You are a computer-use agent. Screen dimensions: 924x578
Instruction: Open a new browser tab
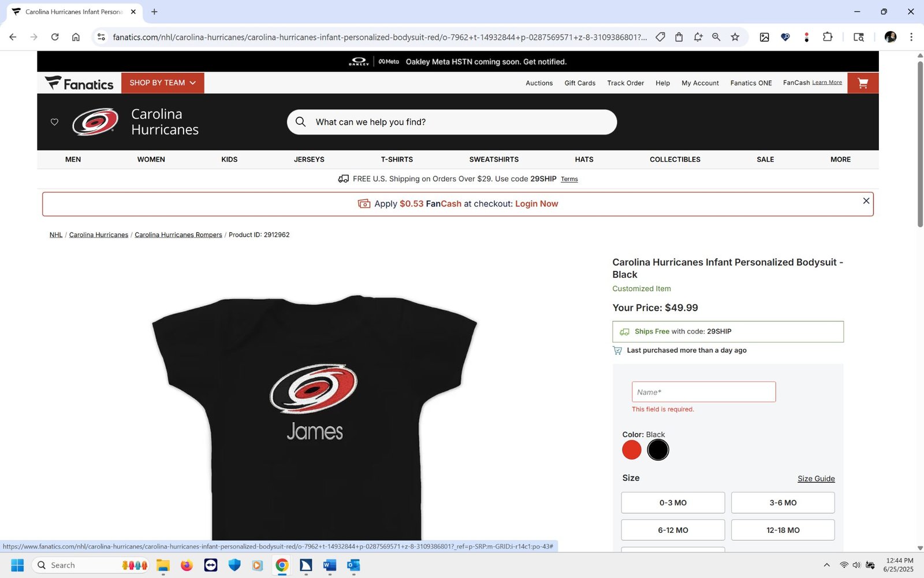pyautogui.click(x=154, y=12)
